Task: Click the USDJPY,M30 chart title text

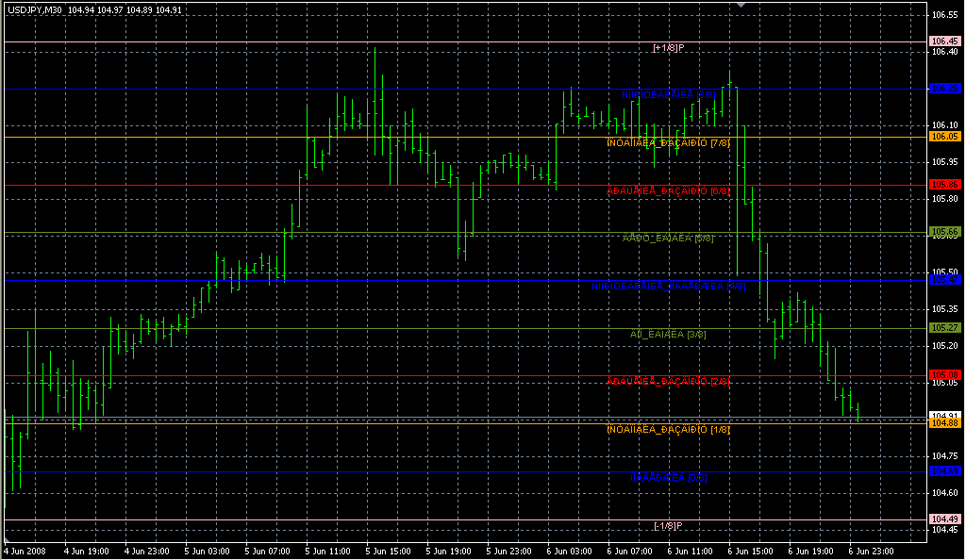Action: pos(35,9)
